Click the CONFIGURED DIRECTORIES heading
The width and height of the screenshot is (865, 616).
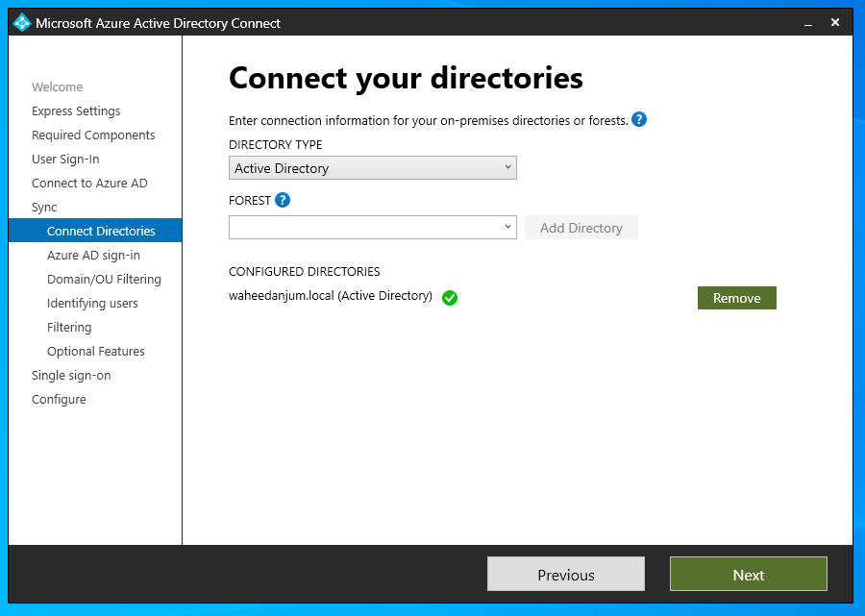click(x=305, y=271)
